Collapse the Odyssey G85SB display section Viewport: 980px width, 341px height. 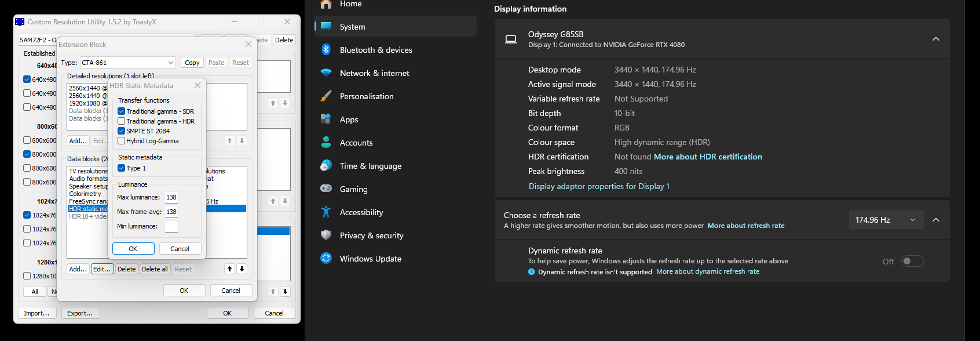pyautogui.click(x=935, y=39)
